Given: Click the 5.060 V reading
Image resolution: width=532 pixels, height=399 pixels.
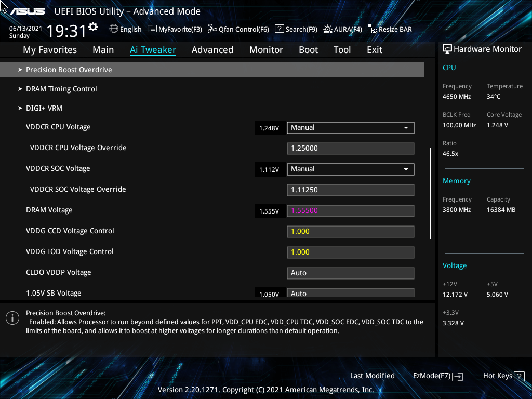Looking at the screenshot, I should click(497, 295).
